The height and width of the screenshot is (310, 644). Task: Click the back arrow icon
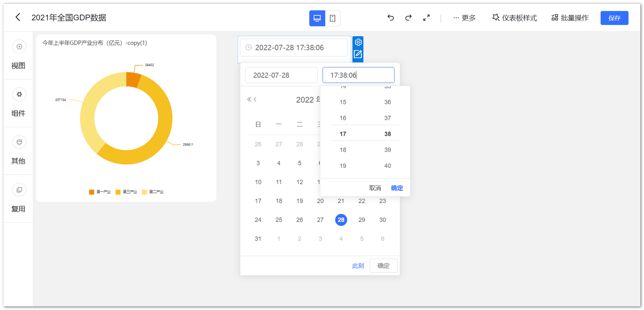click(18, 18)
